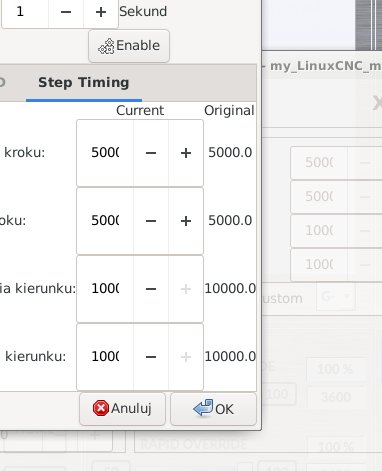Click the blue return arrow icon on the OK button
The height and width of the screenshot is (471, 382).
pyautogui.click(x=203, y=408)
